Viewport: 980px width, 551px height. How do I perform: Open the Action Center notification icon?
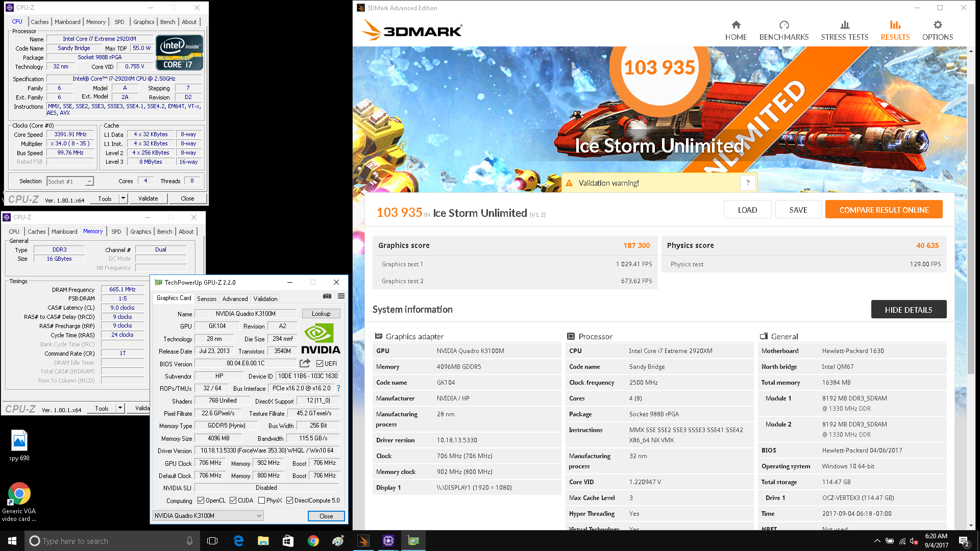pos(964,541)
